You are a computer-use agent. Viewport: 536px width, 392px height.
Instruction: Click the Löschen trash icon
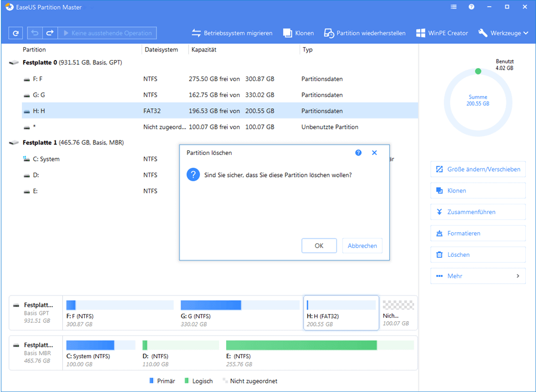[x=440, y=255]
